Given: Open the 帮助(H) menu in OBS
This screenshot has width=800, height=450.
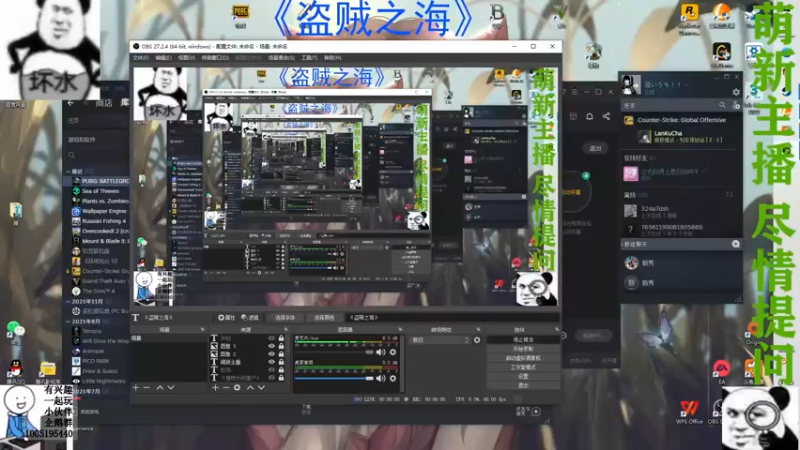Looking at the screenshot, I should point(333,58).
